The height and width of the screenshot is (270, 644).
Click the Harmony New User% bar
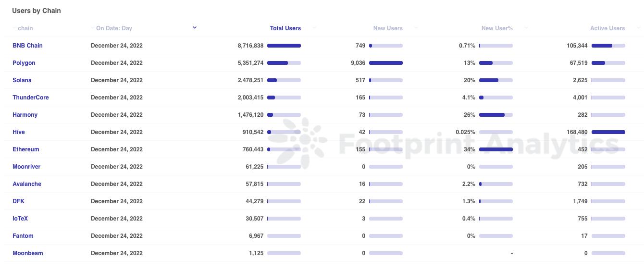coord(496,115)
